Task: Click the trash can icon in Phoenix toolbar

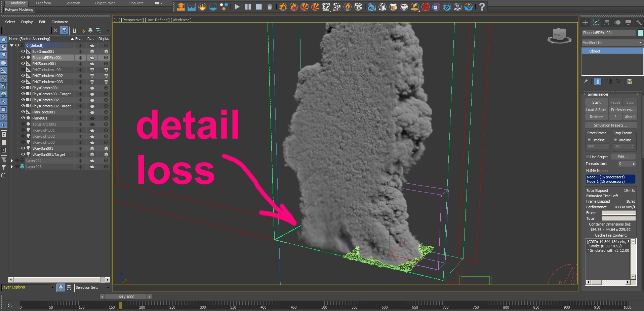Action: pos(270,6)
